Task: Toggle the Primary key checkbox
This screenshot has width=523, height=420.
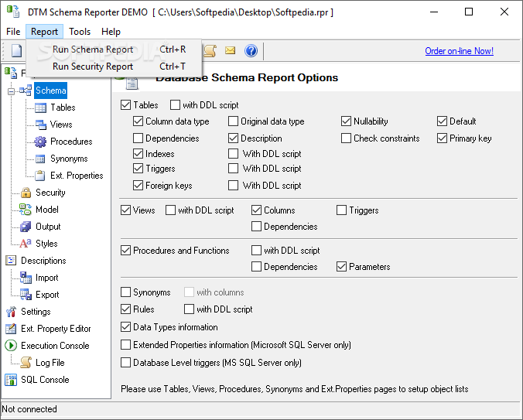Action: tap(442, 138)
